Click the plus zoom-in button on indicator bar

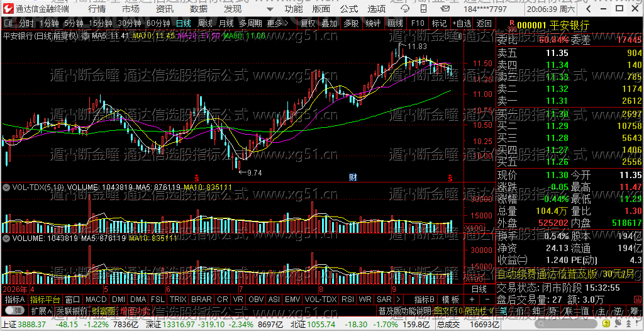pos(472,299)
